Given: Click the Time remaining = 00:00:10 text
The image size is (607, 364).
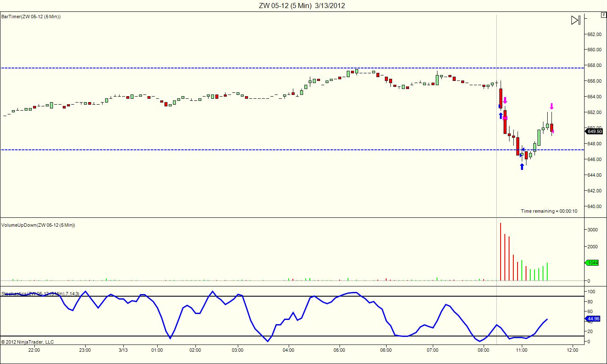Looking at the screenshot, I should point(549,211).
